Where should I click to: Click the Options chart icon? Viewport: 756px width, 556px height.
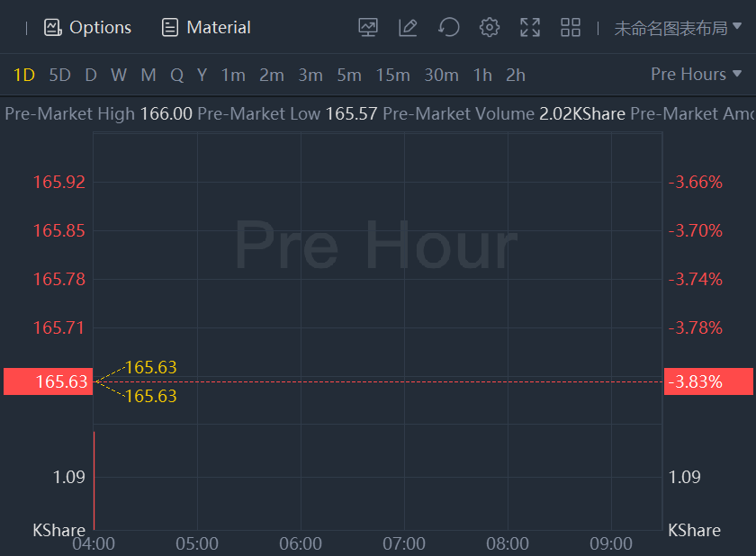click(x=53, y=27)
